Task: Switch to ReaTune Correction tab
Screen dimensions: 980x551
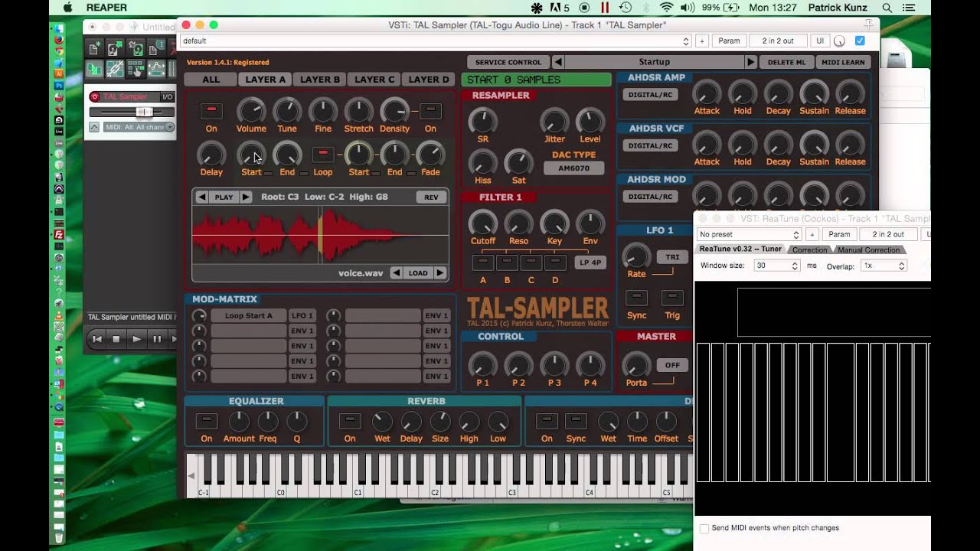Action: 809,249
